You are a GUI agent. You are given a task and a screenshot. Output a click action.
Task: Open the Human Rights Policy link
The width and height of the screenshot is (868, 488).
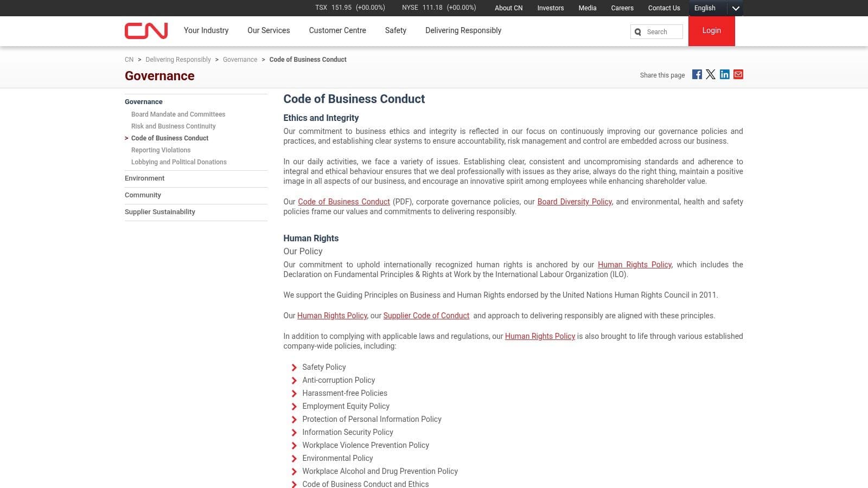634,265
